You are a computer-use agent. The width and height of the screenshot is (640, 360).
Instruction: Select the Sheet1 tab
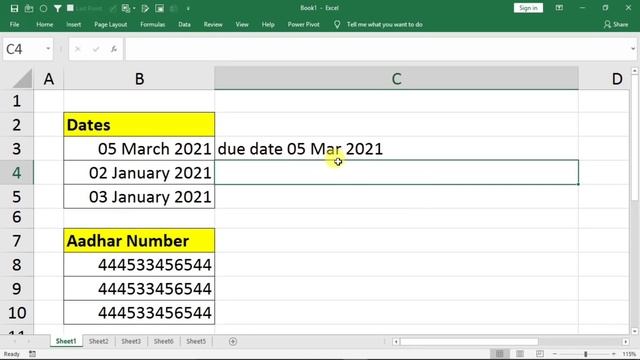66,341
